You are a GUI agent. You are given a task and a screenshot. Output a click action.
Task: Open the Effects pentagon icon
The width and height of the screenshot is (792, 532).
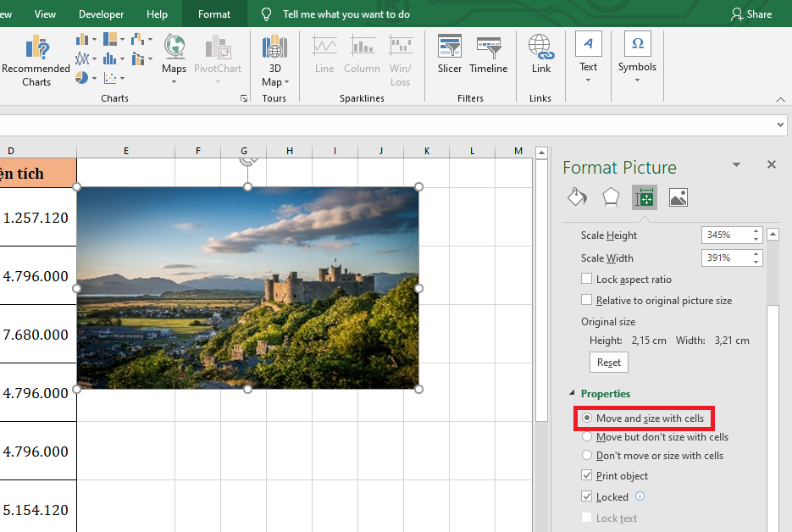click(x=611, y=197)
